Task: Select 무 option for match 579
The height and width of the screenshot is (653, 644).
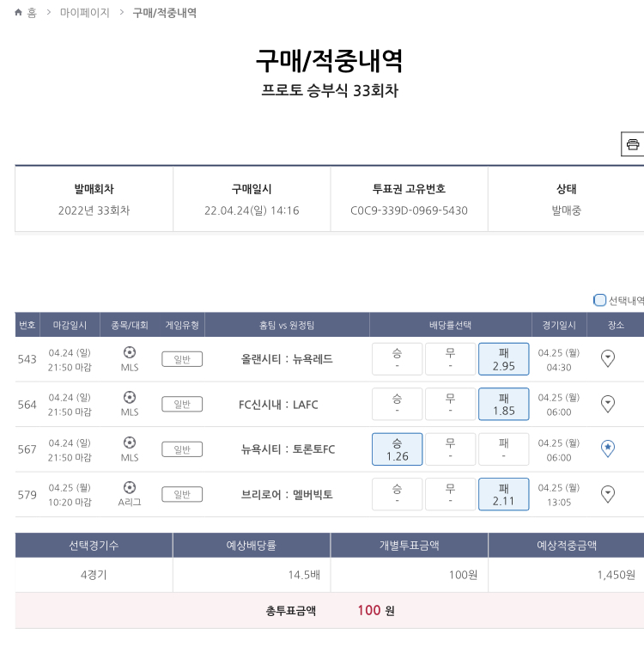Action: click(451, 494)
